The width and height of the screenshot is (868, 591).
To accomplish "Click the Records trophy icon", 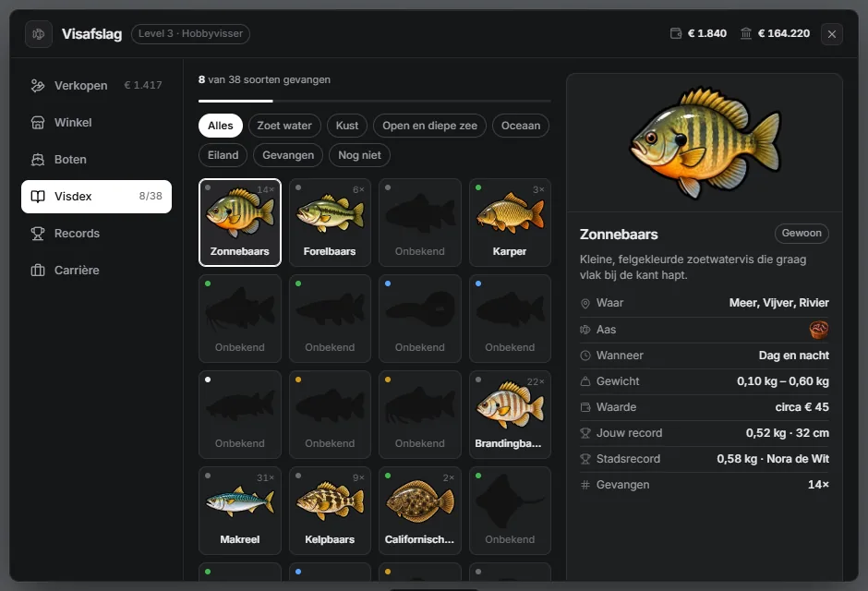I will 38,234.
